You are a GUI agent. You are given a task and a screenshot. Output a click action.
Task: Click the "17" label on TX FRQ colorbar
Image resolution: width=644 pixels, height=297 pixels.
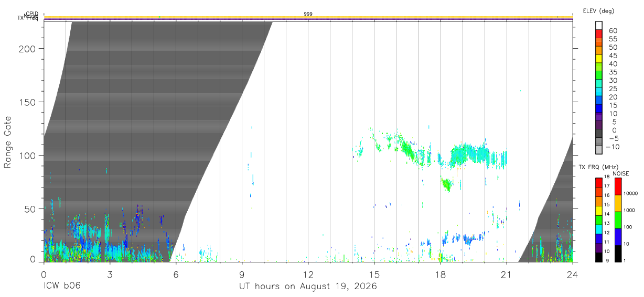coord(608,186)
